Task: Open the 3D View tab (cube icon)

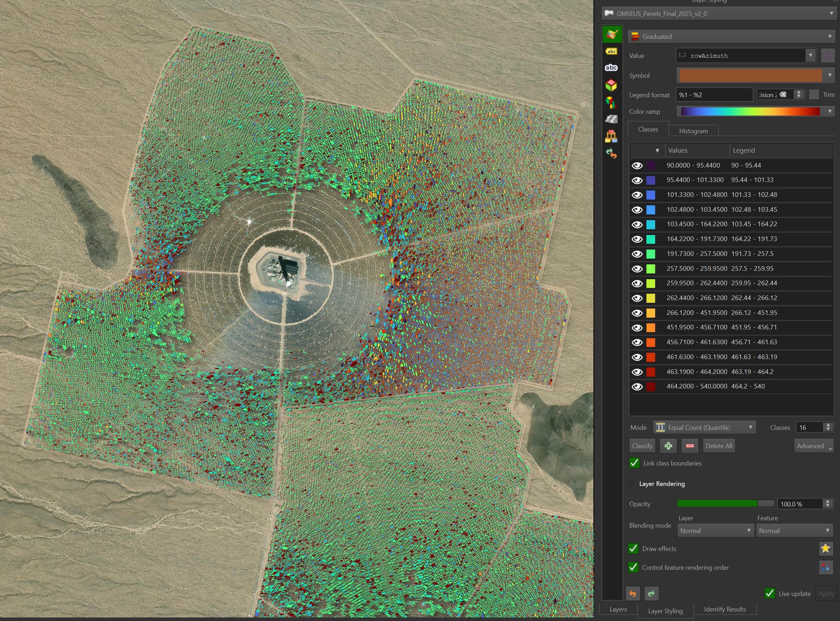Action: click(611, 85)
